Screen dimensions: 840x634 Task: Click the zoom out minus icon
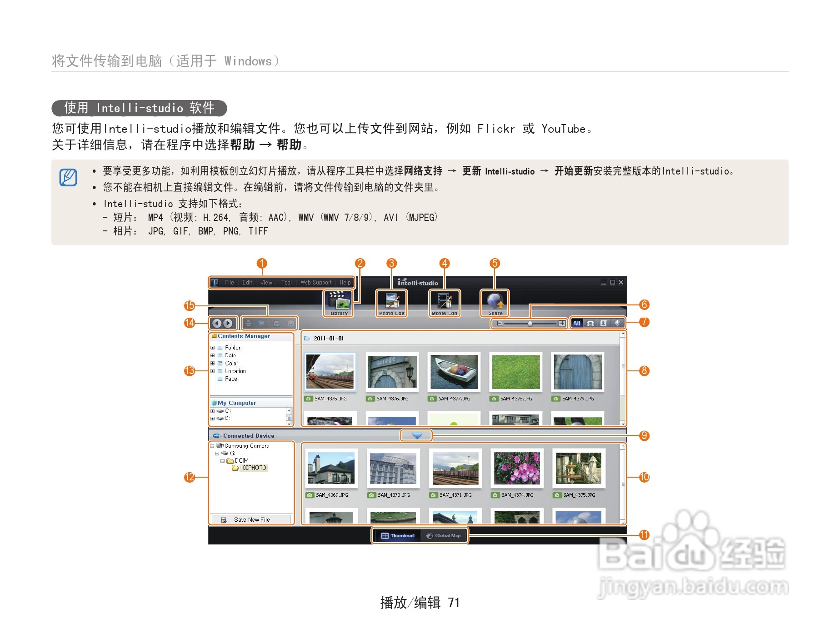pos(500,323)
